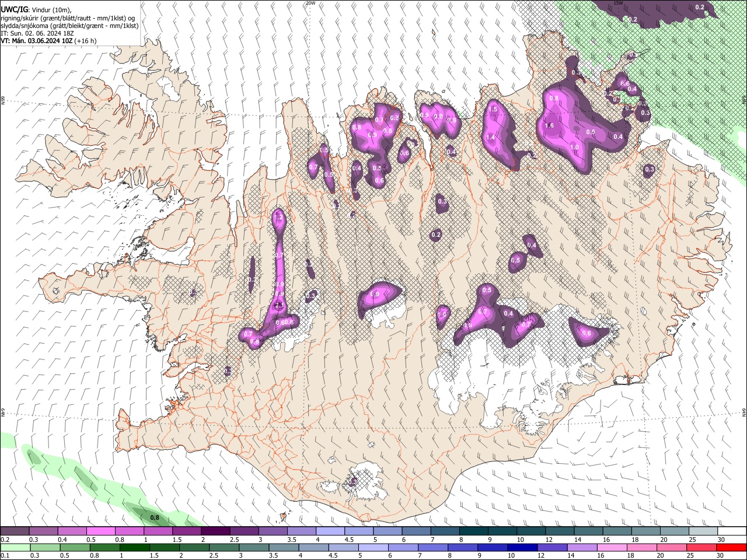The image size is (747, 560).
Task: Click the lavender lower swatch labeled 14
Action: click(581, 547)
